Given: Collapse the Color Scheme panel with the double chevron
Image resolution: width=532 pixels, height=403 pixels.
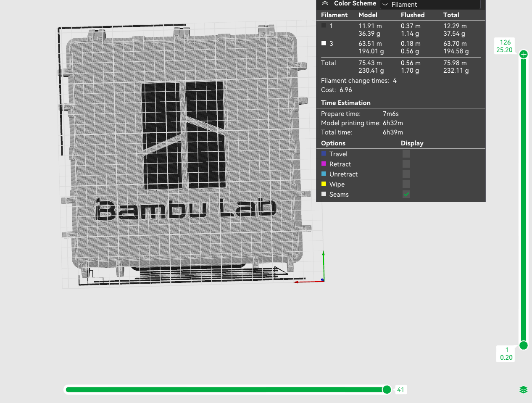Looking at the screenshot, I should [x=325, y=3].
